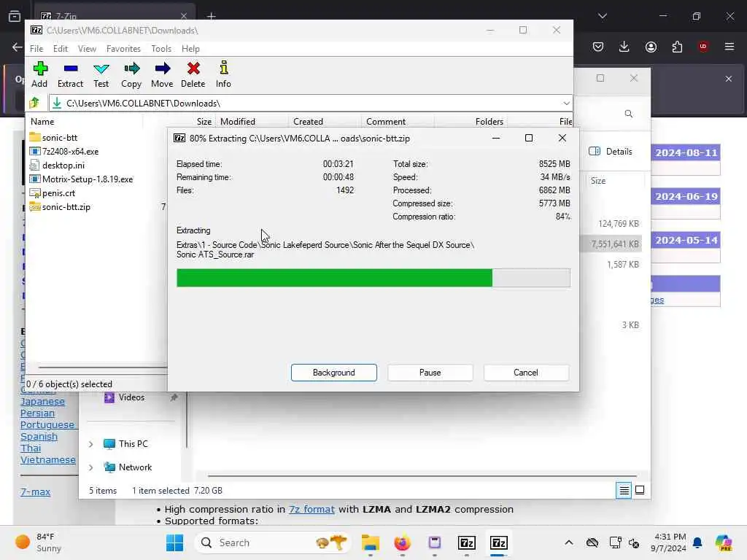Cancel the extraction

click(x=525, y=373)
